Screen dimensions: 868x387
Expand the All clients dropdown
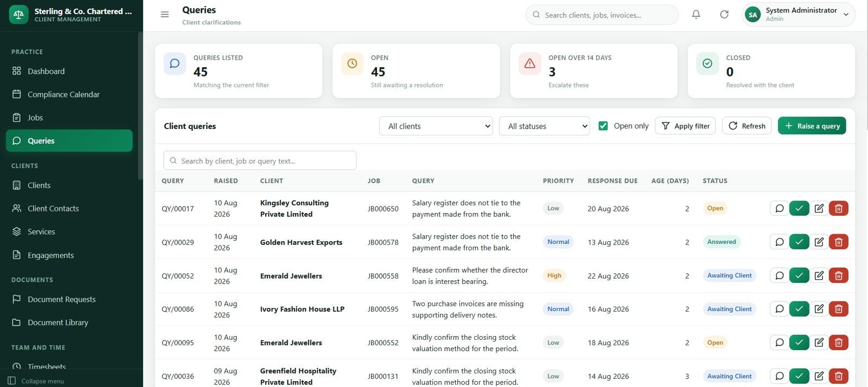click(436, 126)
